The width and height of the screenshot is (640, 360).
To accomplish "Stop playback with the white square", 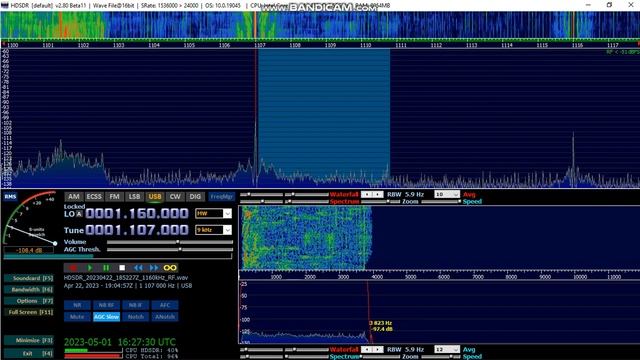I will coord(122,268).
